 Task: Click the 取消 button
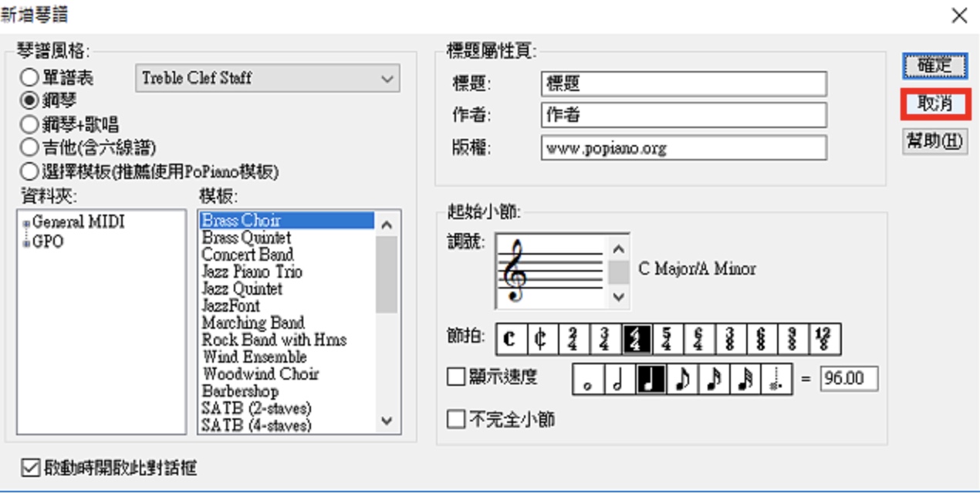pos(934,104)
